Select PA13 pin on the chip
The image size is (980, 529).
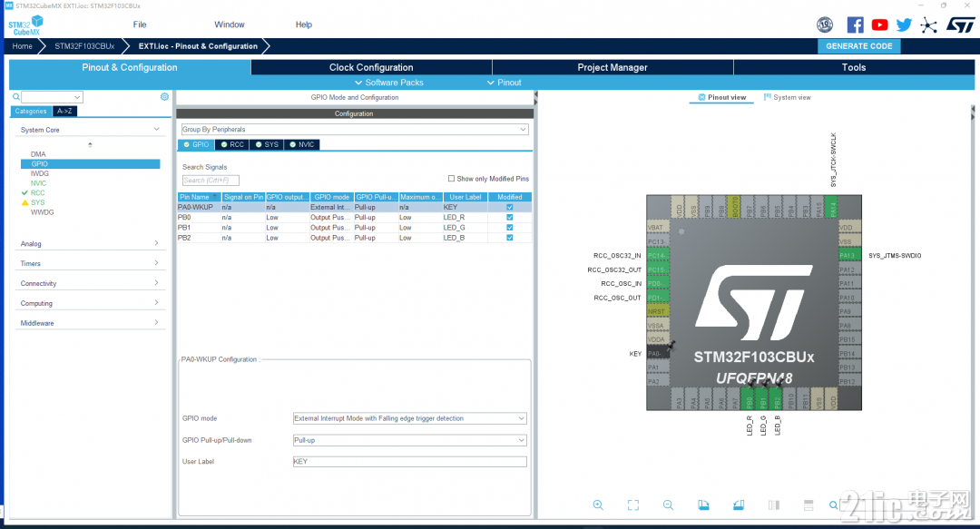(x=850, y=256)
